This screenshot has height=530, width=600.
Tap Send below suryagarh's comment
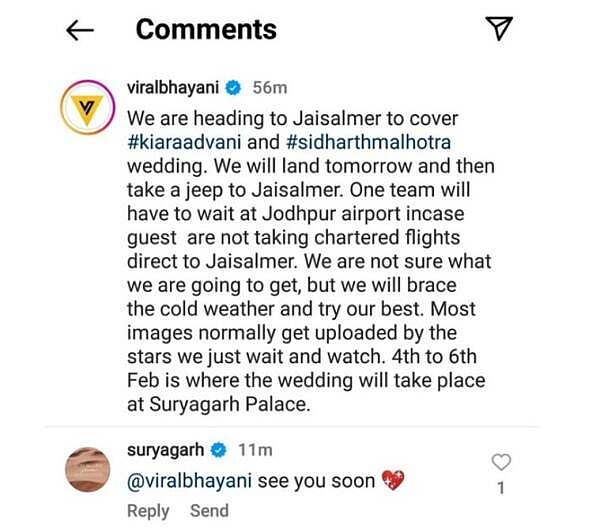click(209, 511)
